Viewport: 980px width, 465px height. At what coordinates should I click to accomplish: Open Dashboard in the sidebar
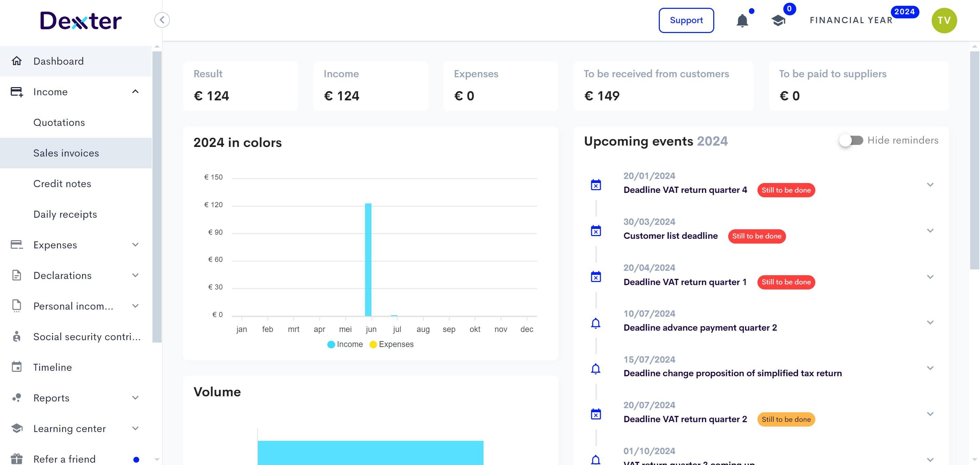pyautogui.click(x=76, y=61)
